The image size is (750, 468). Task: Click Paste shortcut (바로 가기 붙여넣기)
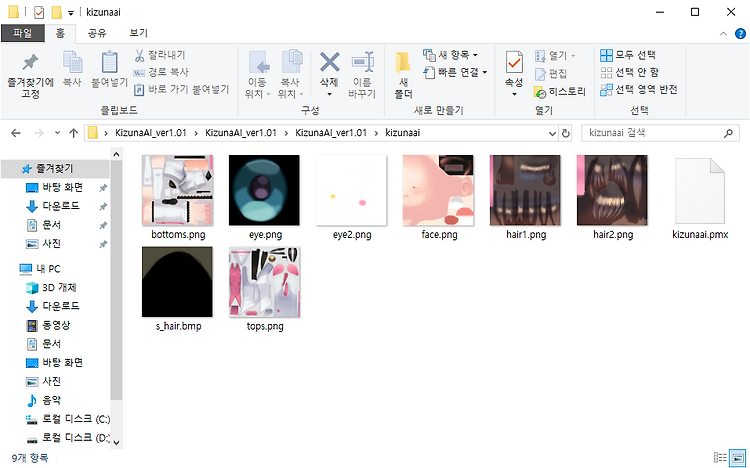(x=182, y=89)
